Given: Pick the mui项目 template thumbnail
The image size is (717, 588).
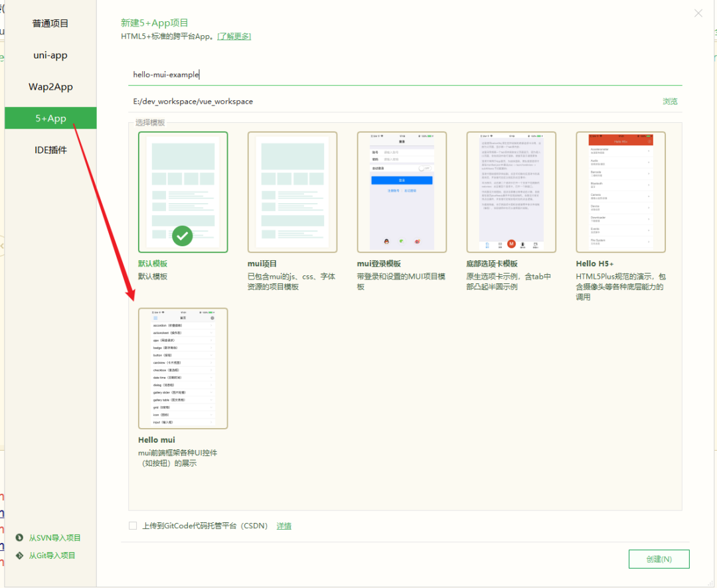Looking at the screenshot, I should tap(292, 192).
